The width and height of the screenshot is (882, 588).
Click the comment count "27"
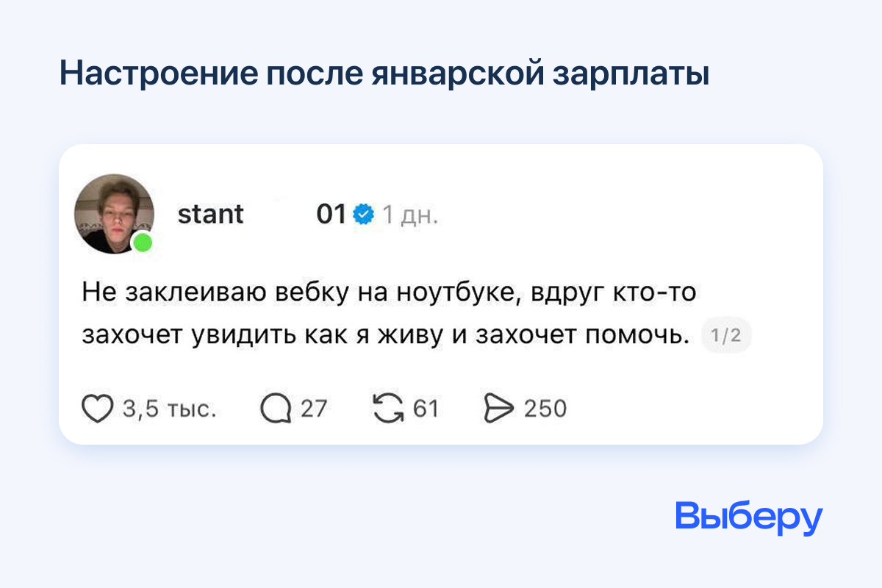313,409
